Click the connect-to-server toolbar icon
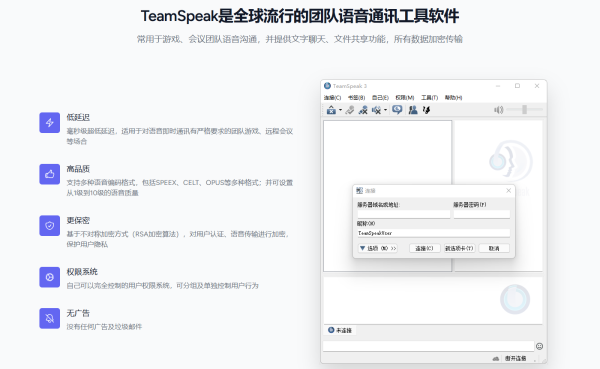The image size is (600, 369). click(x=331, y=110)
